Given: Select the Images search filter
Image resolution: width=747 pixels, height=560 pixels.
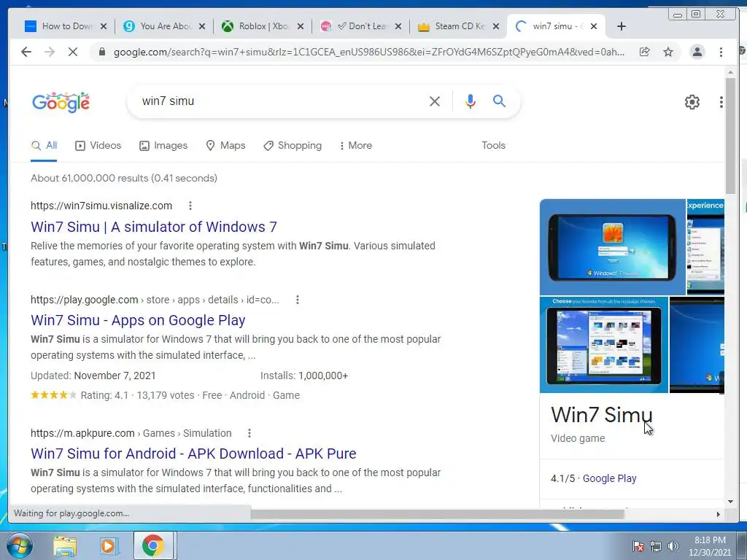Looking at the screenshot, I should 163,145.
